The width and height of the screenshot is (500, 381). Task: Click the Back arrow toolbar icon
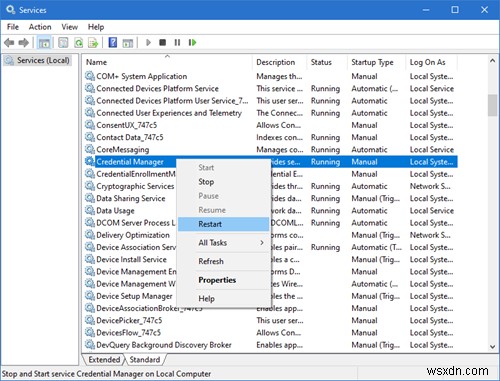(9, 43)
